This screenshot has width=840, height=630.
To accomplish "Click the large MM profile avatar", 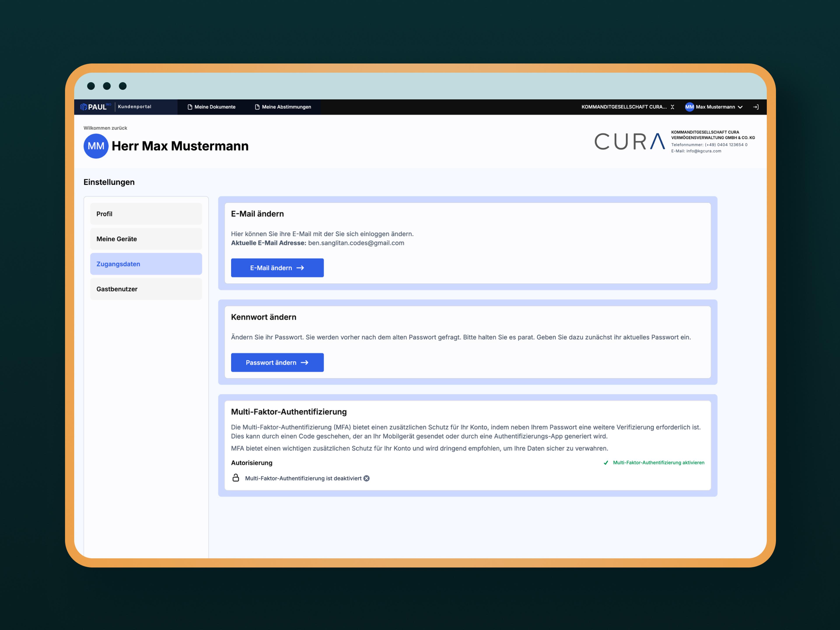I will coord(96,146).
